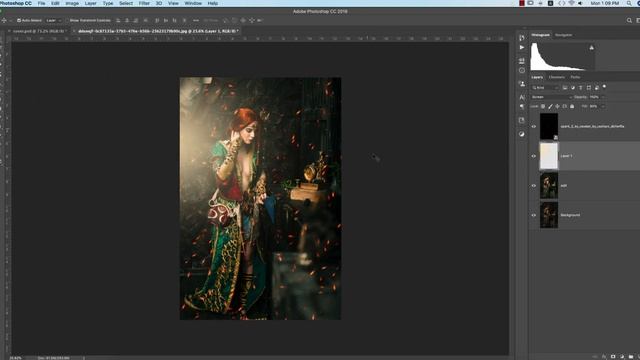
Task: Open the tool preset picker arrow
Action: coord(11,20)
